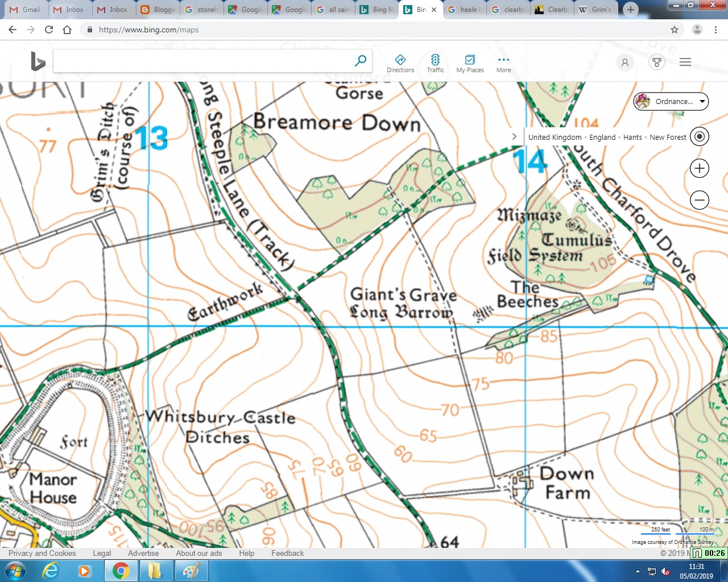Open the New Forest breadcrumb link

click(668, 137)
